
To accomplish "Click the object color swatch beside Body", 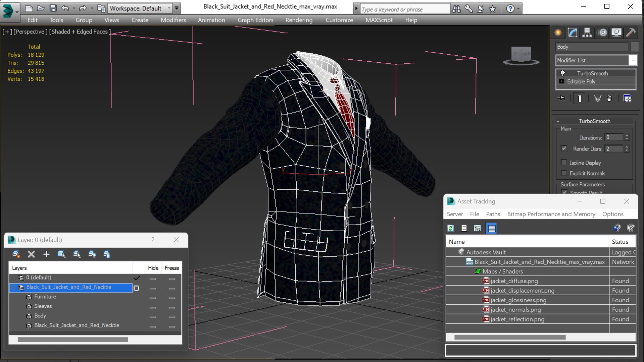I will [634, 47].
